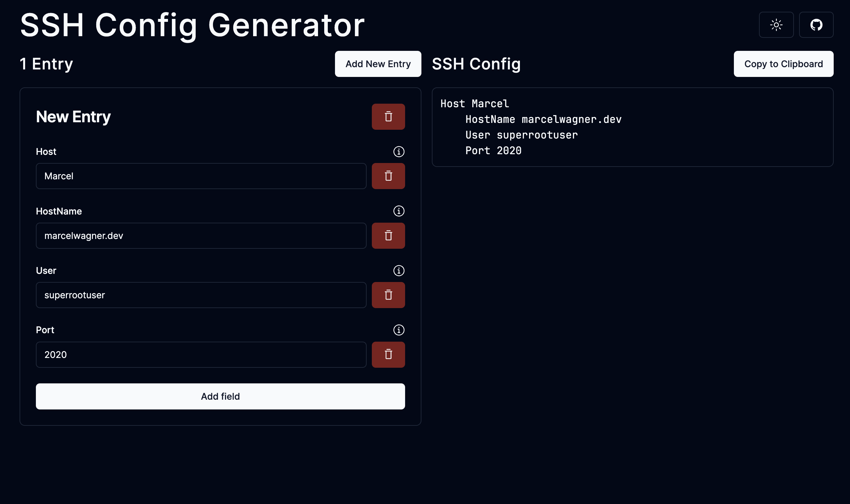Image resolution: width=850 pixels, height=504 pixels.
Task: Click the delete icon for Port field
Action: (x=388, y=355)
